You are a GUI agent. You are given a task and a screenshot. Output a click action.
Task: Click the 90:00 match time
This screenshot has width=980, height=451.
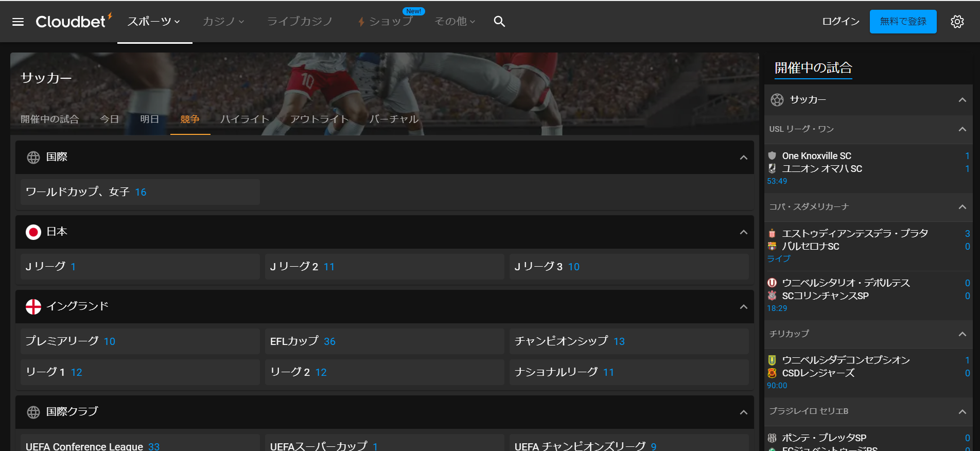coord(777,386)
